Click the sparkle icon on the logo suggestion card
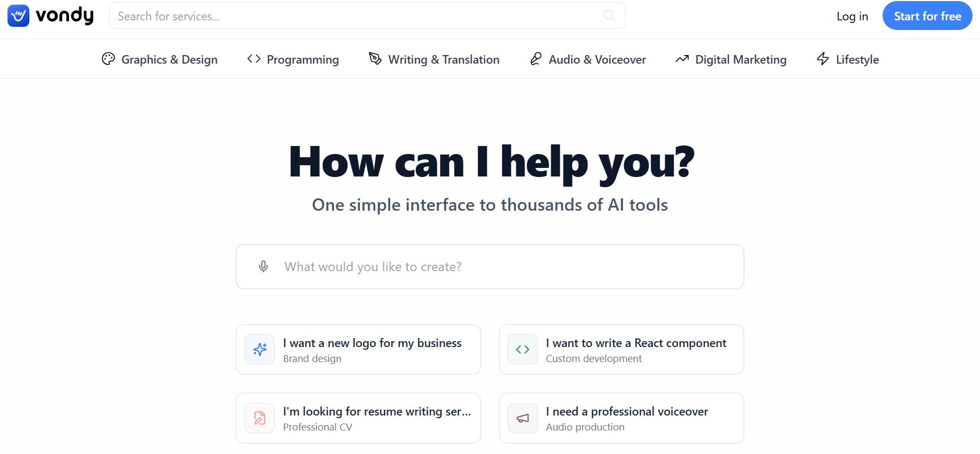 click(x=259, y=349)
